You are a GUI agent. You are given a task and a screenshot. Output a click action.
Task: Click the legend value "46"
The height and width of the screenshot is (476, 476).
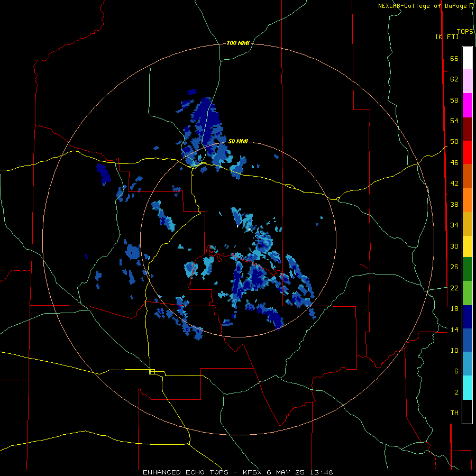454,163
